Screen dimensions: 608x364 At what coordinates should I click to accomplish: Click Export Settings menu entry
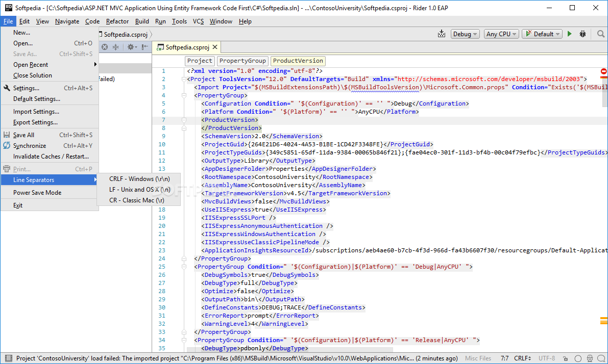(50, 122)
